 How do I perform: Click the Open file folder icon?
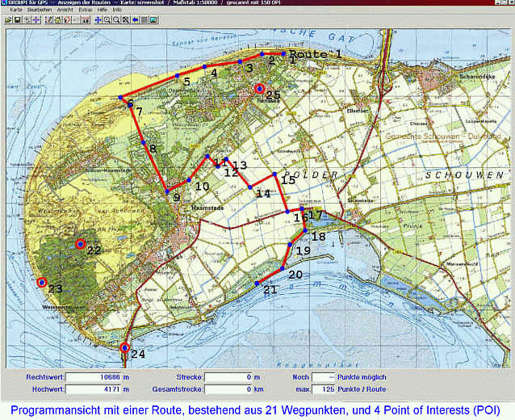(8, 19)
